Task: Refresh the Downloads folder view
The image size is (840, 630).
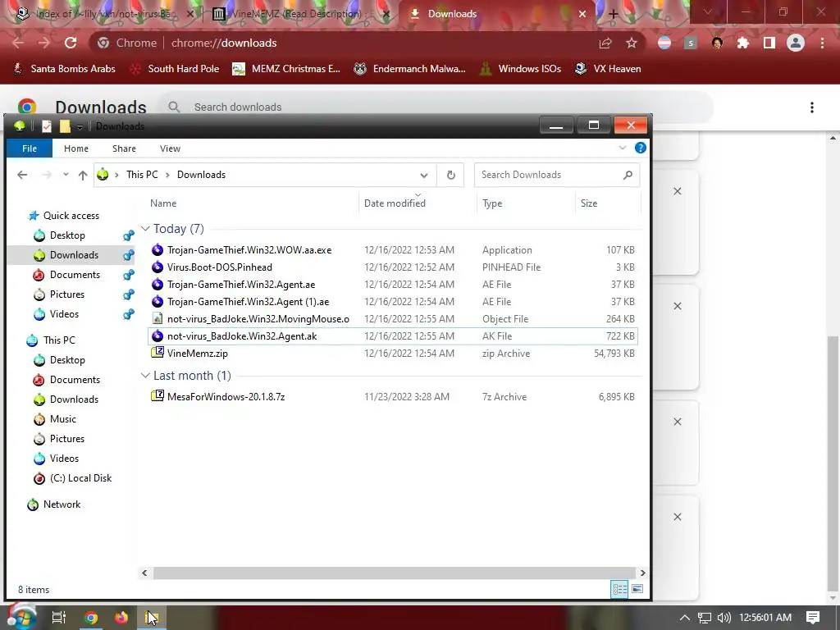Action: (451, 176)
